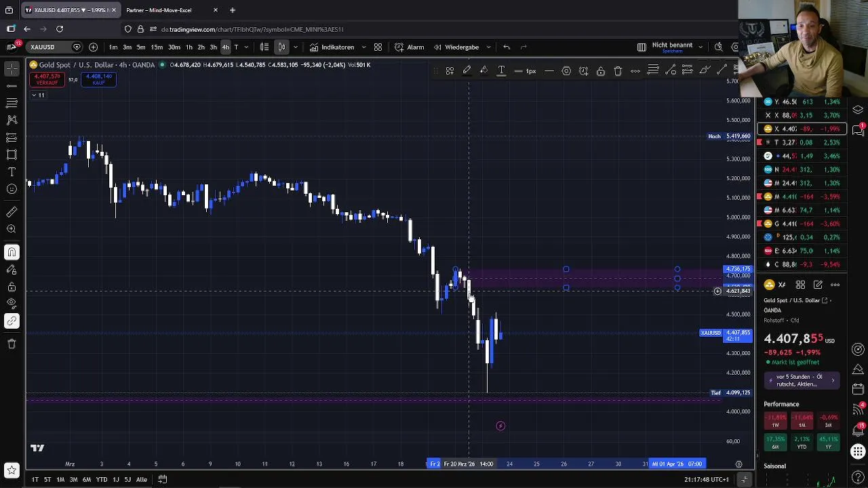Change drawing background fill color

tap(484, 70)
